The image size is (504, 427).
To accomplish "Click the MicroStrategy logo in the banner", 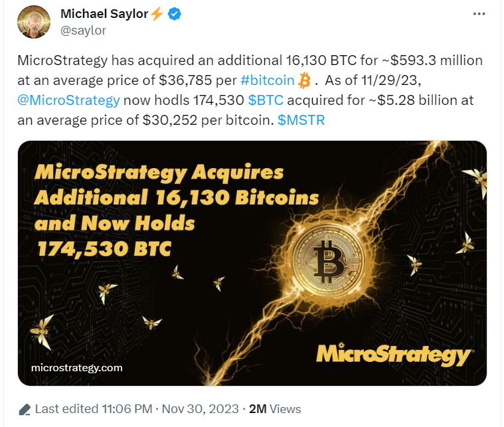I will click(393, 355).
